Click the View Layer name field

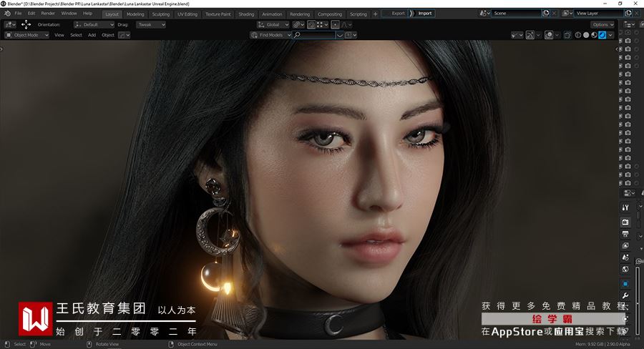click(x=599, y=13)
